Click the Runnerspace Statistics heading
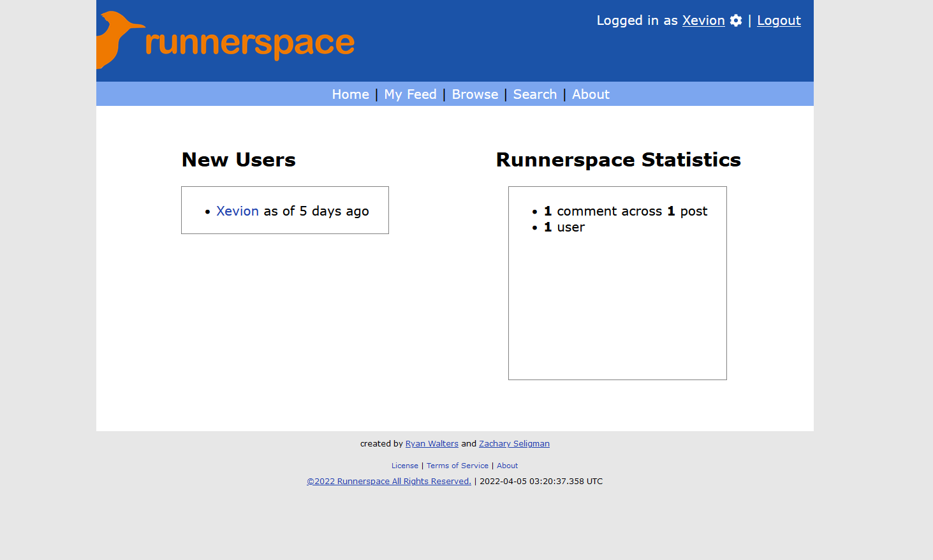The image size is (933, 560). (618, 159)
